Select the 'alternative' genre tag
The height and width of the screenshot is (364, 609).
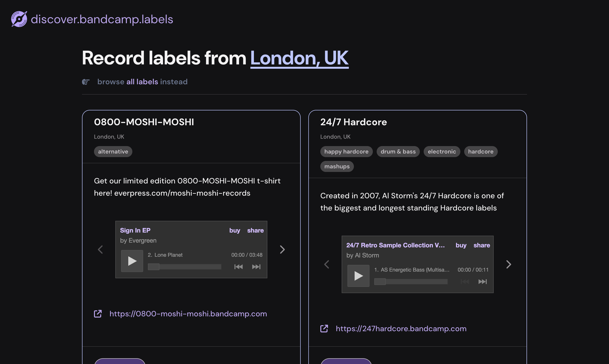point(113,152)
